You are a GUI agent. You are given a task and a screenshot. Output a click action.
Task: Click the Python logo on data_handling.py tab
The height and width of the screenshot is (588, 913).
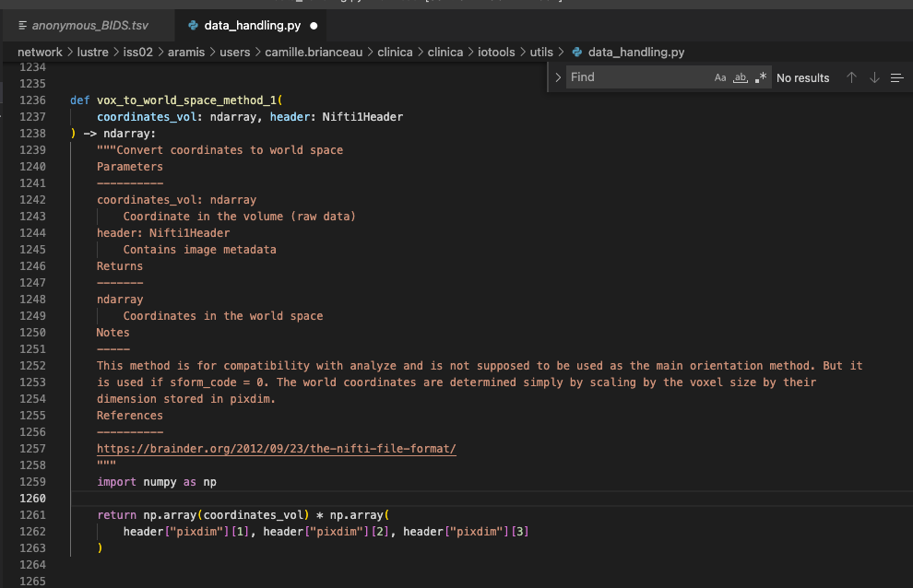click(x=192, y=26)
